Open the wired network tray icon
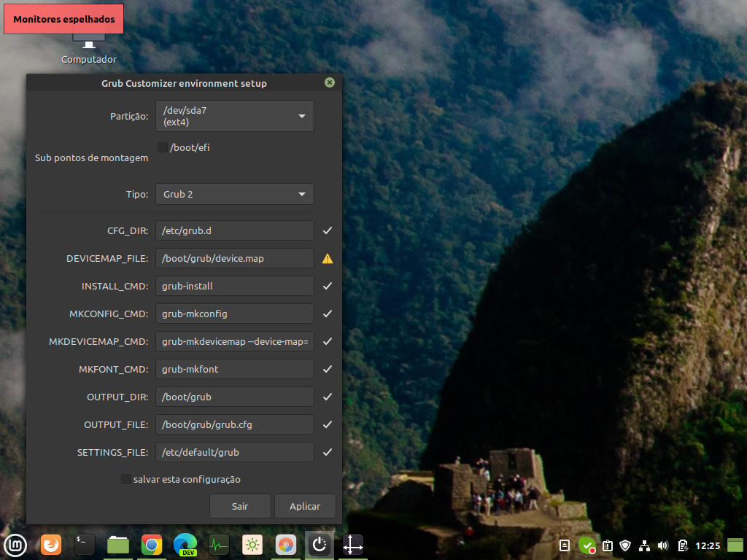 point(644,545)
